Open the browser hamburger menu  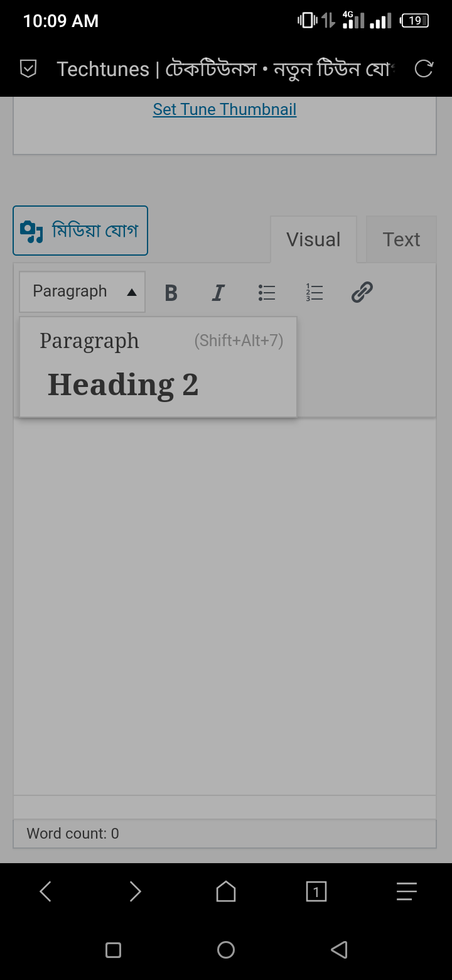407,891
